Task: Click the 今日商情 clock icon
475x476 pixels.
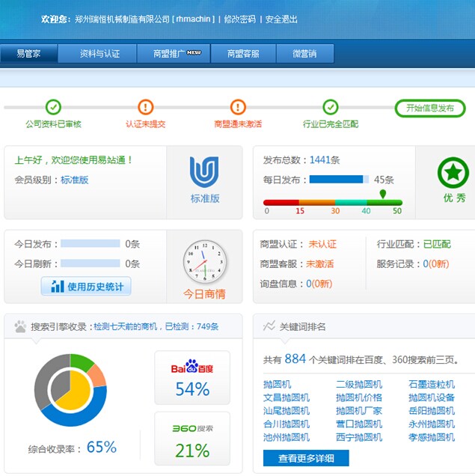Action: (x=204, y=262)
